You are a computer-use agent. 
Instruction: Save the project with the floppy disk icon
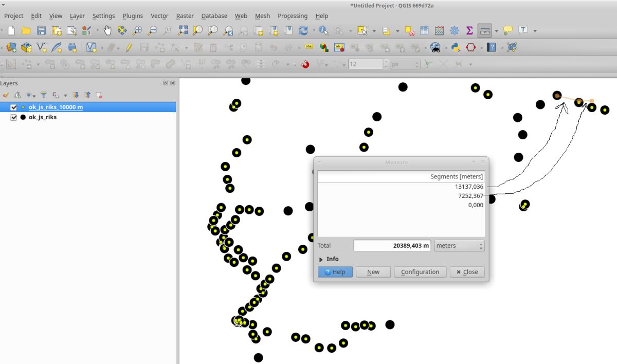pos(42,31)
